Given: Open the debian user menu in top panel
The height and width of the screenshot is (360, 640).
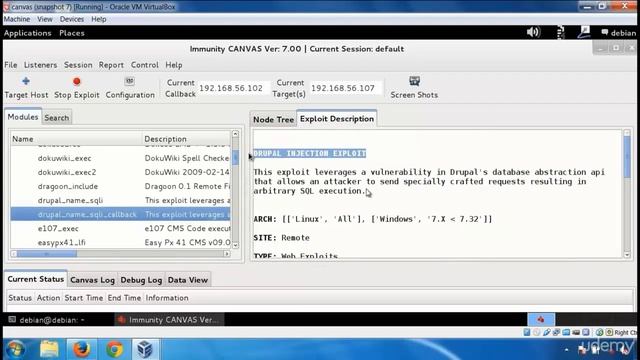Looking at the screenshot, I should 618,33.
